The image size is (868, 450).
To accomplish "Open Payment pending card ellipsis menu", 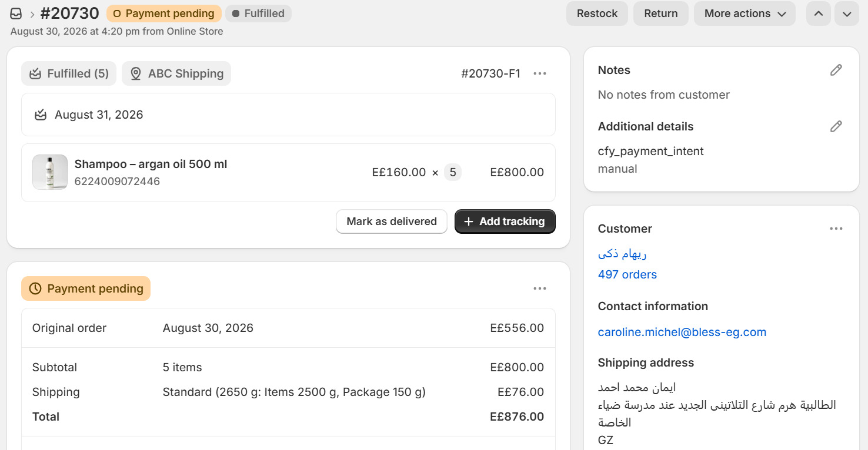I will tap(540, 288).
